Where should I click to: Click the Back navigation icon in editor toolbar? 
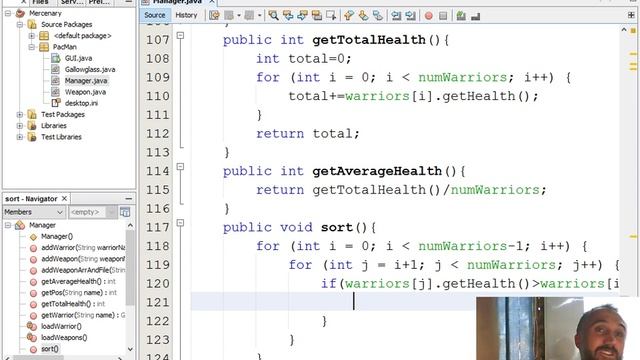(229, 16)
